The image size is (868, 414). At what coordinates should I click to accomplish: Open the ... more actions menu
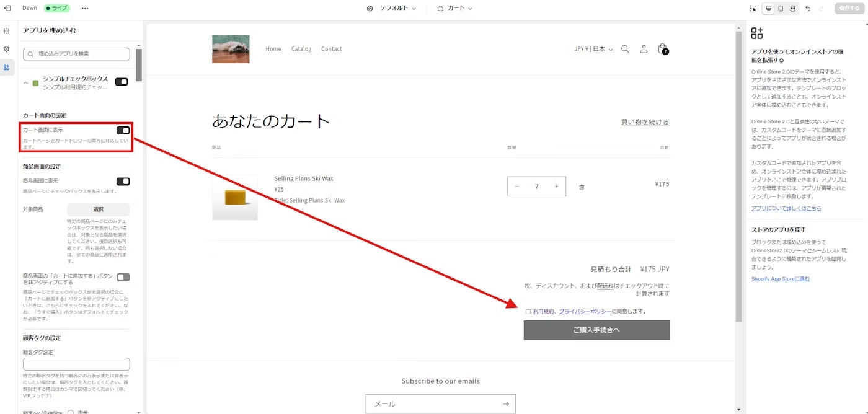click(85, 8)
